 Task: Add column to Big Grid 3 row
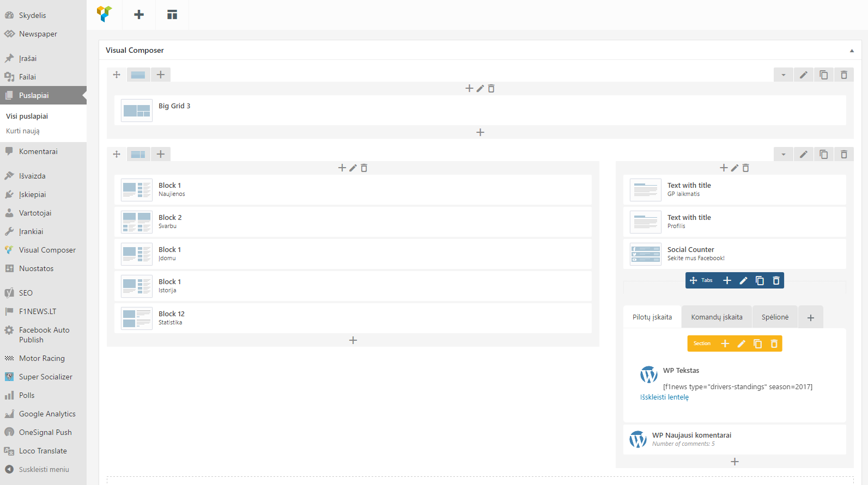pyautogui.click(x=161, y=75)
